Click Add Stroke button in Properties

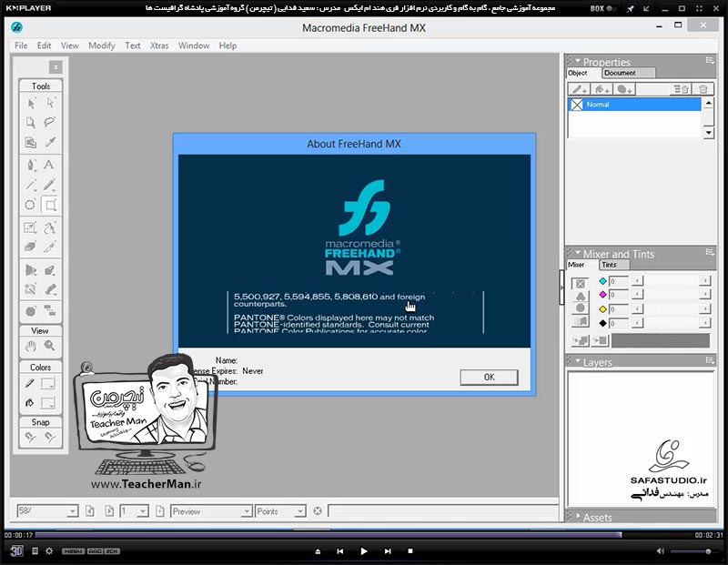coord(579,89)
